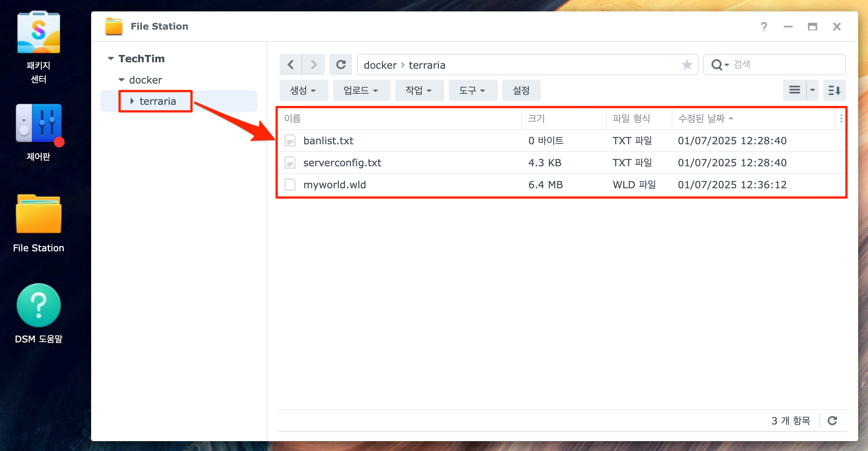This screenshot has height=451, width=868.
Task: Click terraria in the path breadcrumb
Action: point(427,65)
